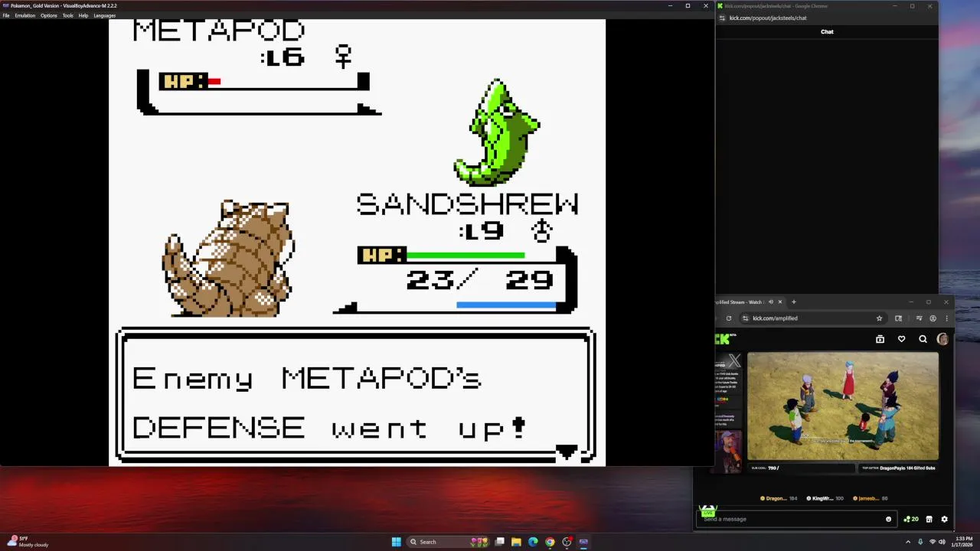Click the taskbar Search box
This screenshot has width=980, height=551.
coord(449,542)
